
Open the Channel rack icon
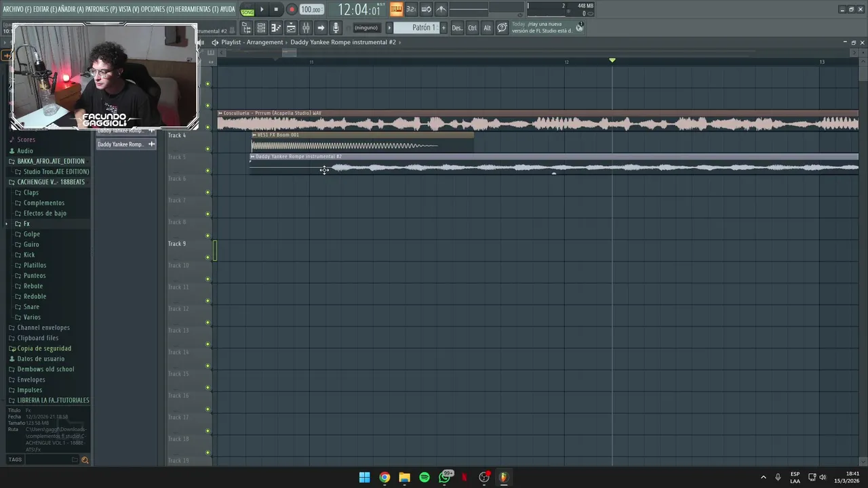tap(261, 28)
